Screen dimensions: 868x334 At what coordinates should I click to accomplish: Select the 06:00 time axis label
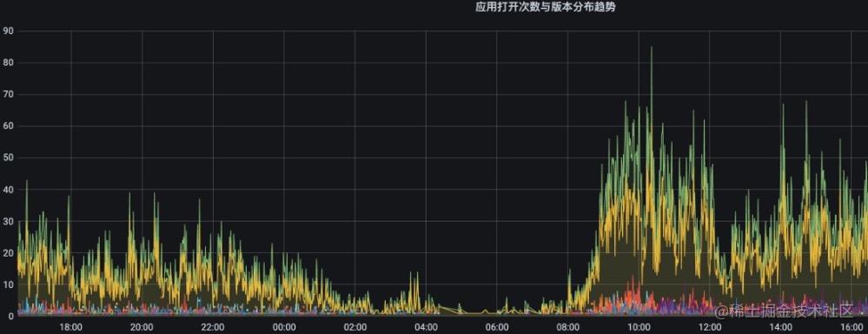tap(496, 327)
